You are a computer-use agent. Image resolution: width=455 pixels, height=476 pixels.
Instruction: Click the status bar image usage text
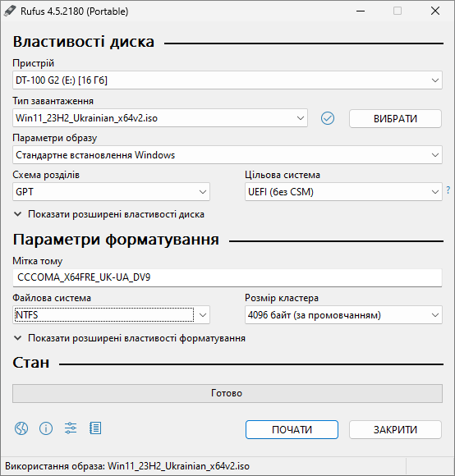click(x=127, y=466)
